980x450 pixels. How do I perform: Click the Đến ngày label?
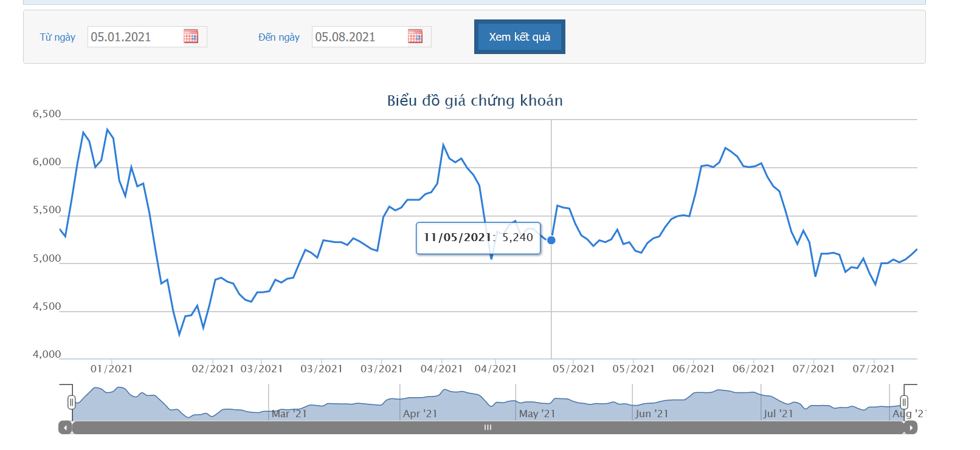(x=279, y=37)
